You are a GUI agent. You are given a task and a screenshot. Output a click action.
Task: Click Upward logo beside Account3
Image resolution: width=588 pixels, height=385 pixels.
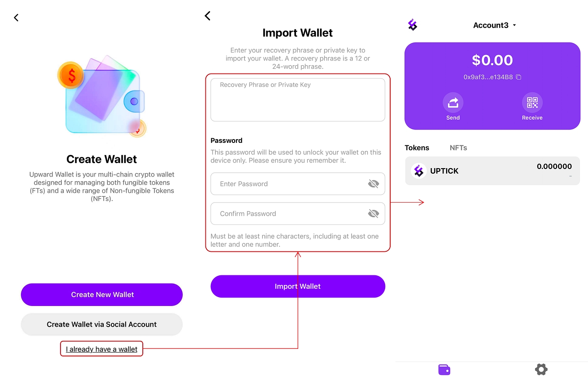[x=413, y=25]
